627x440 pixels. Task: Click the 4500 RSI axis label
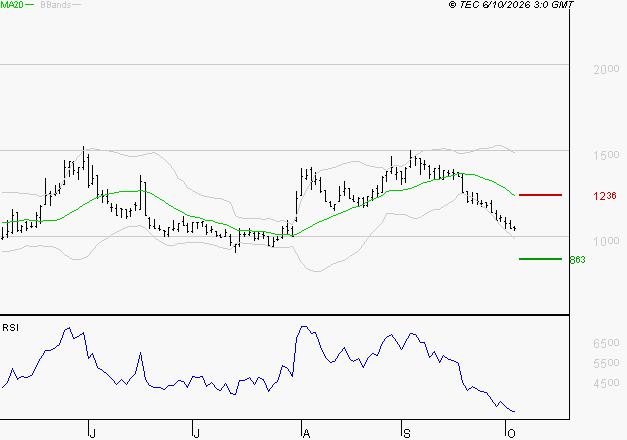coord(606,383)
